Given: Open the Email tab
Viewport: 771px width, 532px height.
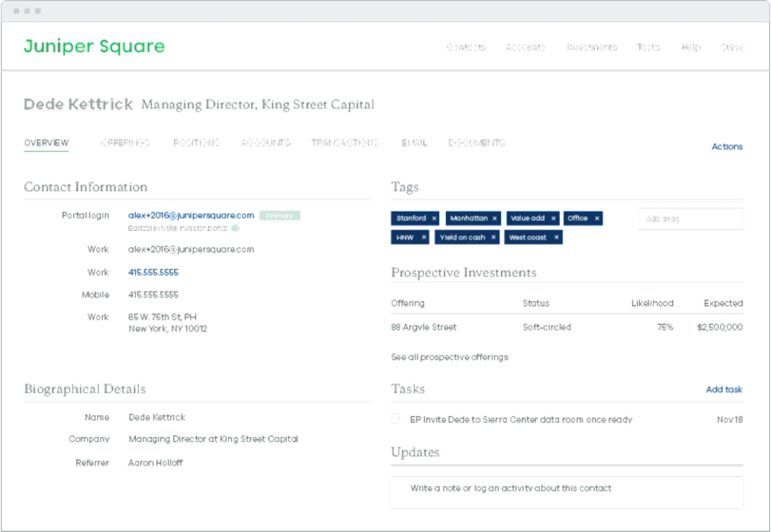Looking at the screenshot, I should [414, 143].
